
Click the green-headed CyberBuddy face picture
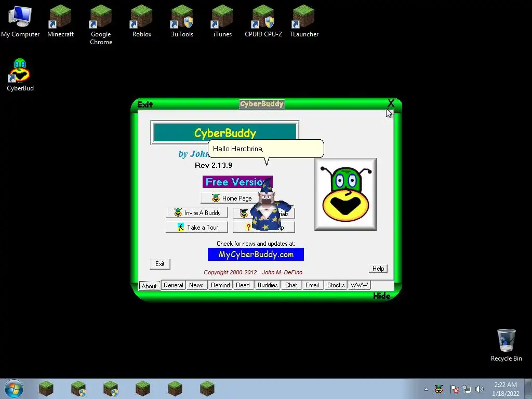click(x=345, y=194)
